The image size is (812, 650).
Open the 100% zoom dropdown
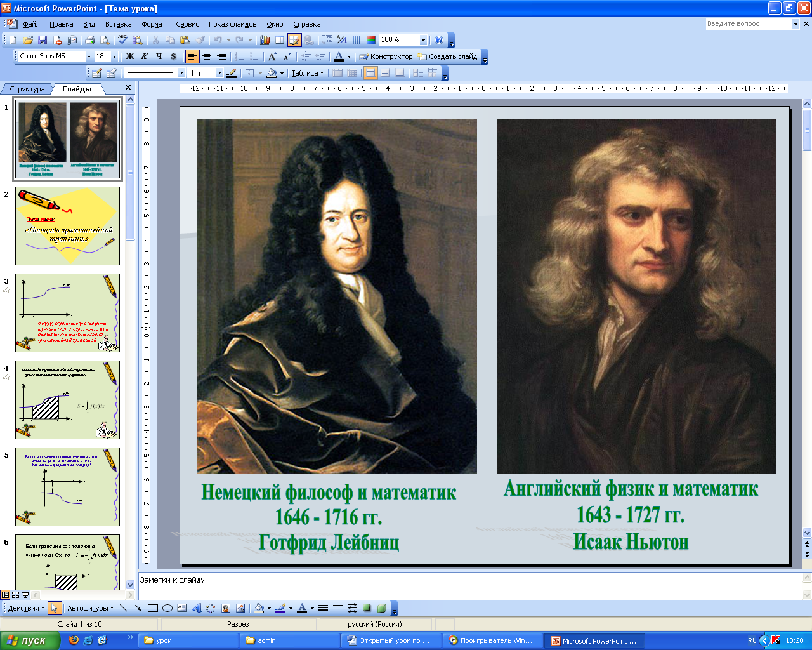[x=423, y=40]
